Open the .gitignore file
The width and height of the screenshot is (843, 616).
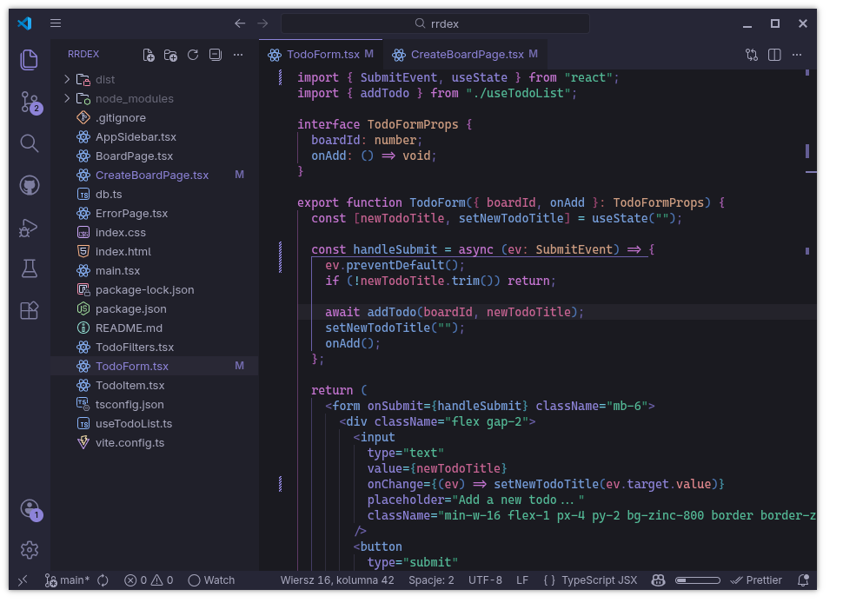pos(155,117)
